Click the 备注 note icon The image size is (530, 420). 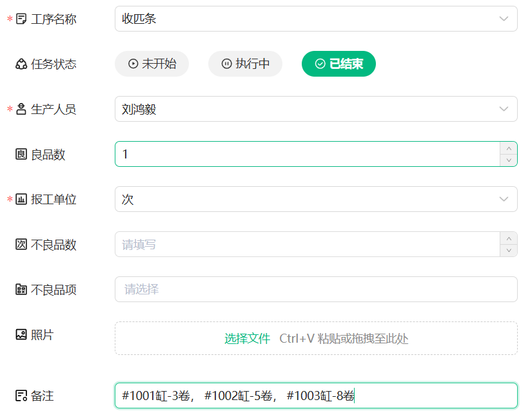point(21,396)
